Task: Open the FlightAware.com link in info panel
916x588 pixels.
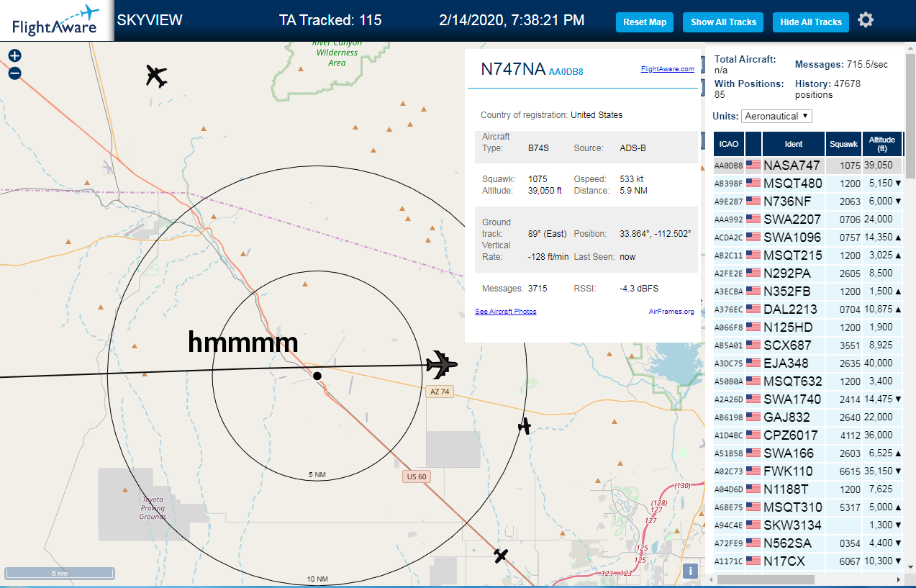Action: (x=667, y=69)
